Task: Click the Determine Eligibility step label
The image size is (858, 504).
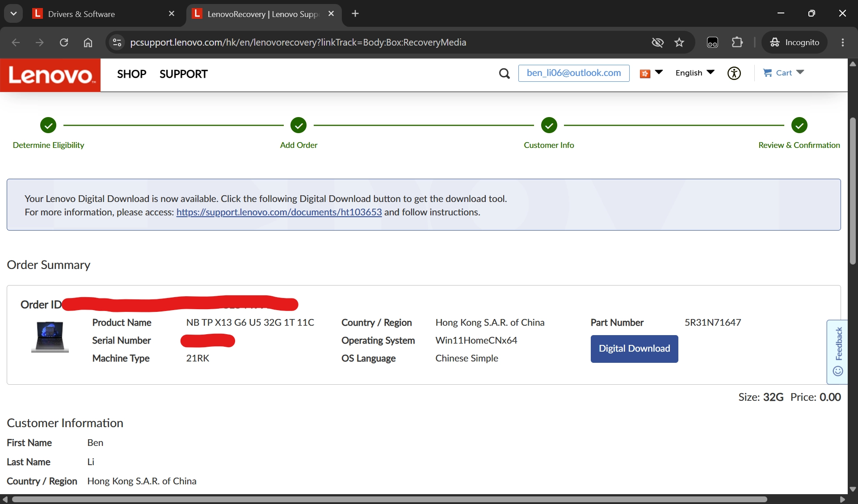Action: click(x=48, y=145)
